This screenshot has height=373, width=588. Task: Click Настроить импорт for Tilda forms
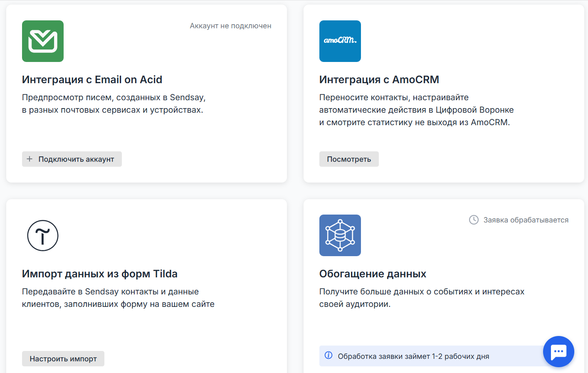pyautogui.click(x=63, y=358)
